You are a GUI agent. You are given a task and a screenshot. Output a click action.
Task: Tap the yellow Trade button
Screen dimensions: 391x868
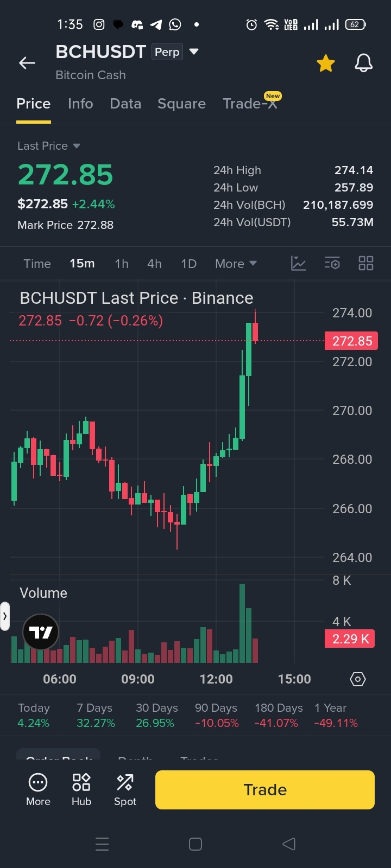(x=265, y=790)
